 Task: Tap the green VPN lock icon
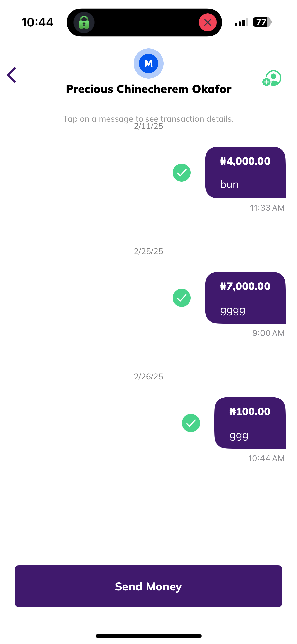click(84, 22)
